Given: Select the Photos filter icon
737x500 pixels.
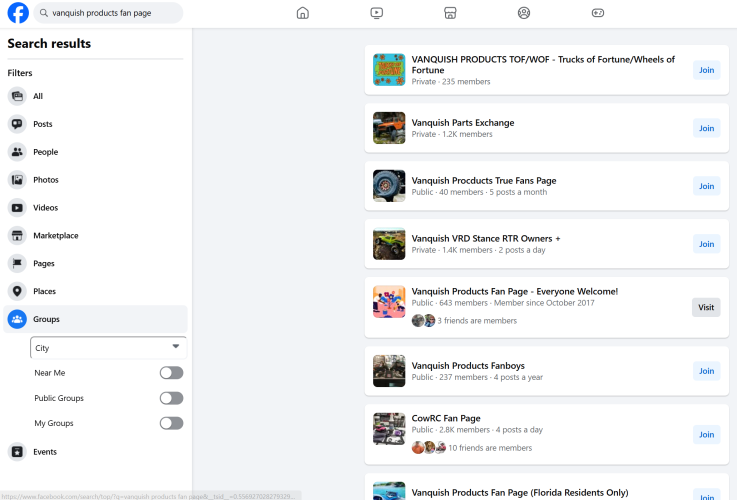Looking at the screenshot, I should (17, 180).
